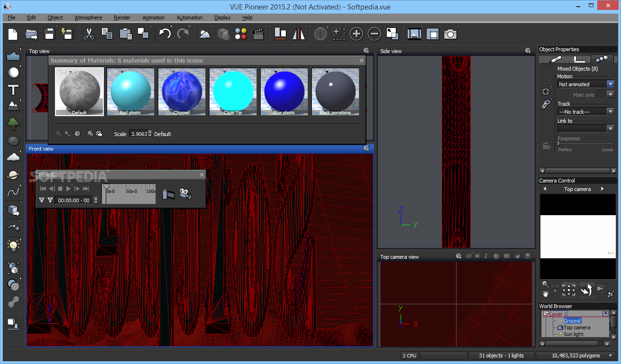
Task: Open the material summary colored balls icon
Action: 241,34
